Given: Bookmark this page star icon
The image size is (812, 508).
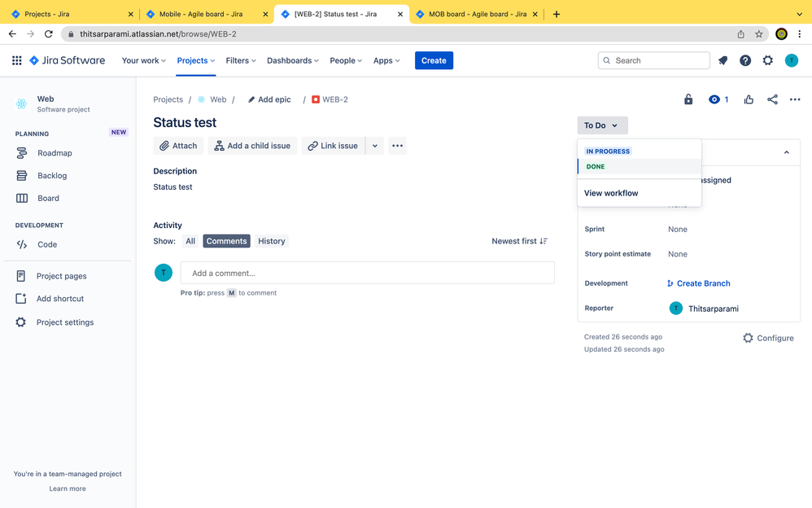Looking at the screenshot, I should [x=758, y=33].
